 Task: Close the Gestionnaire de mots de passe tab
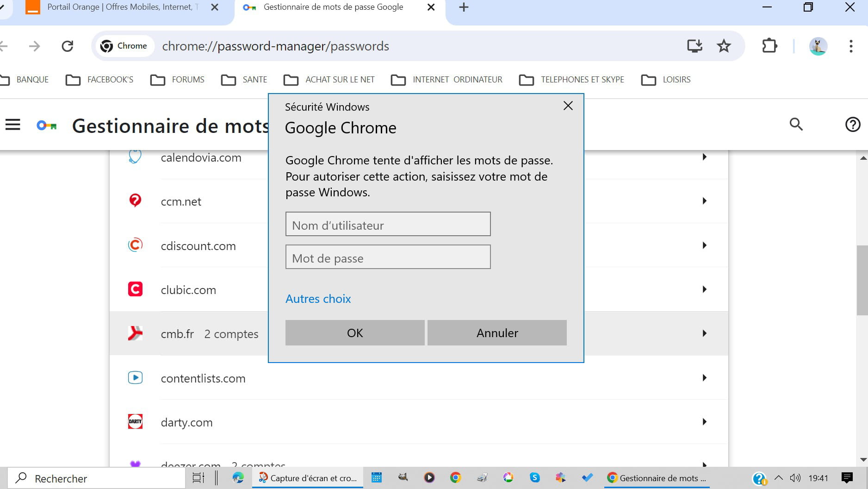click(x=431, y=7)
